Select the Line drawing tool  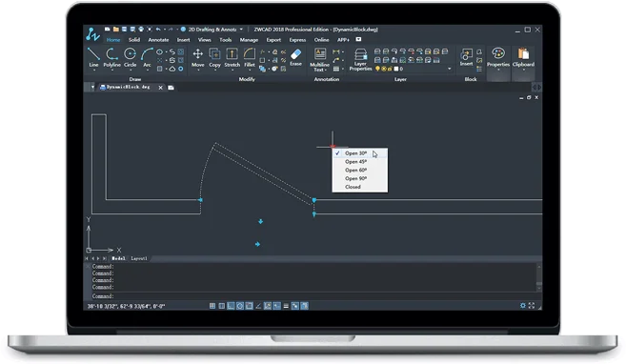pos(93,57)
